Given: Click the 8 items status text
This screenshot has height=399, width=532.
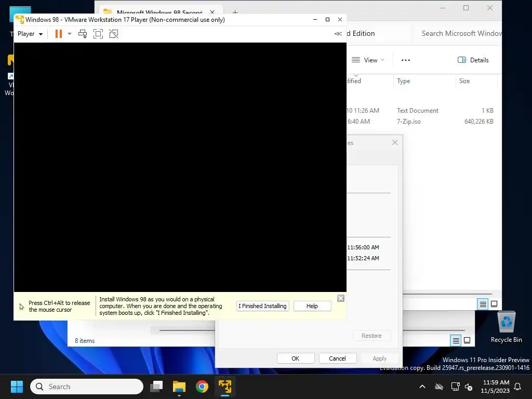Looking at the screenshot, I should click(85, 341).
